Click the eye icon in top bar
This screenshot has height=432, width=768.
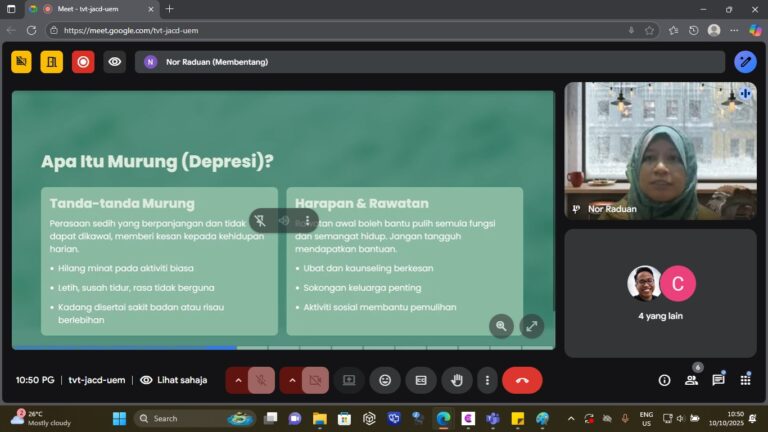point(115,62)
